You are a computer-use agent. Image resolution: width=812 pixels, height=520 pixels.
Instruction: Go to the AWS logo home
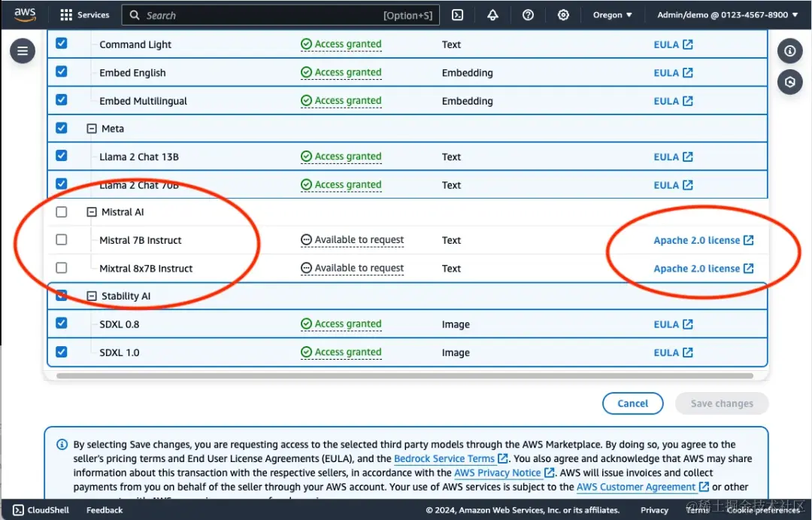(x=25, y=15)
